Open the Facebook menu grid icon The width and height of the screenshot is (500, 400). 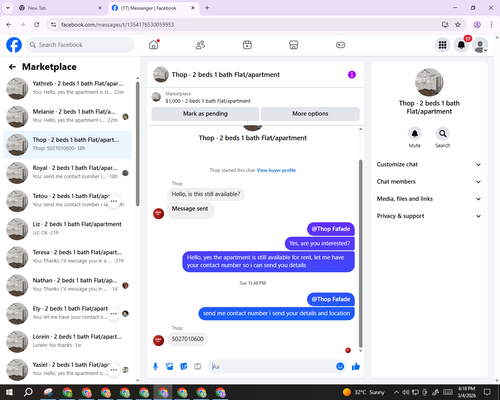(x=442, y=45)
